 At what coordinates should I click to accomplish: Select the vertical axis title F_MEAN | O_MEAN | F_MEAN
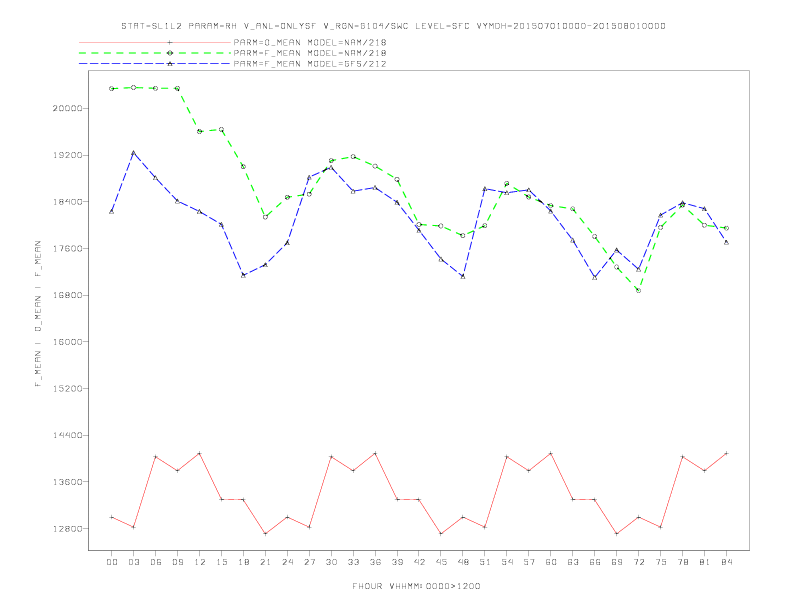tap(38, 314)
